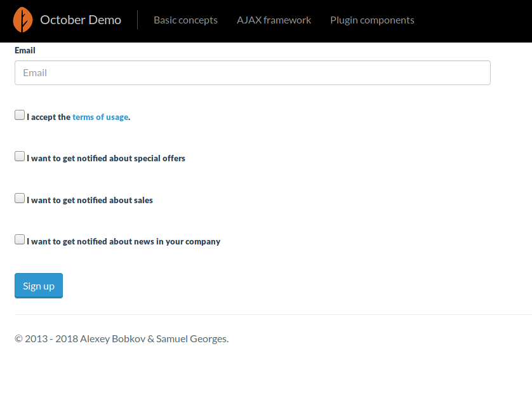Screen dimensions: 532x400
Task: Open the Plugin components nav link
Action: (x=372, y=20)
